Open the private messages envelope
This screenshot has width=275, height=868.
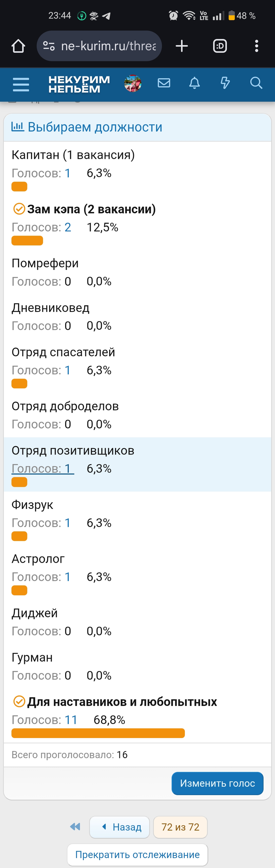click(164, 83)
